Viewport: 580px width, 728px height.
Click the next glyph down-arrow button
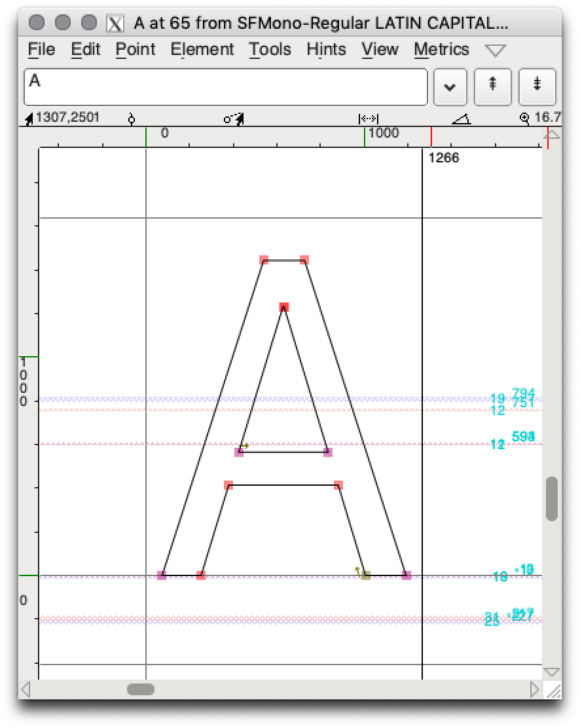(x=537, y=86)
